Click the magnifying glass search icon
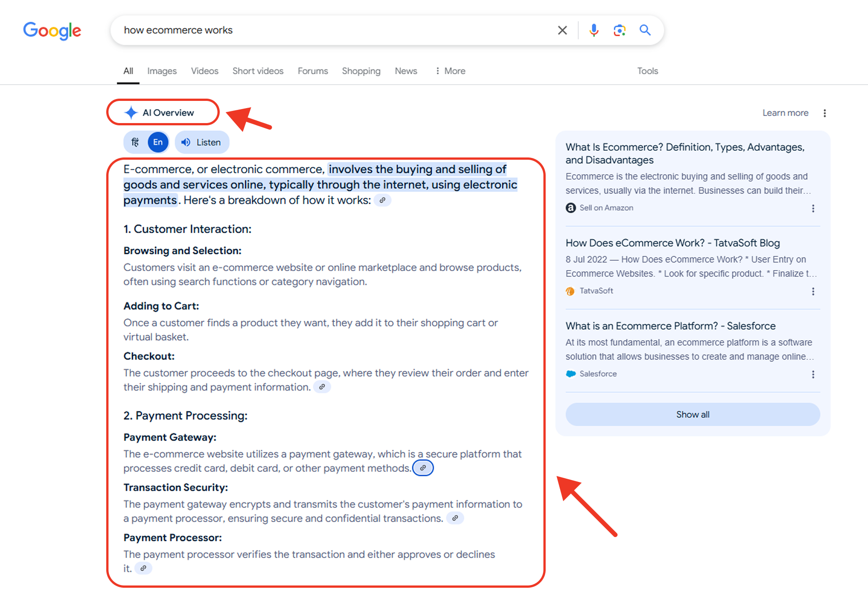This screenshot has height=609, width=868. tap(645, 30)
